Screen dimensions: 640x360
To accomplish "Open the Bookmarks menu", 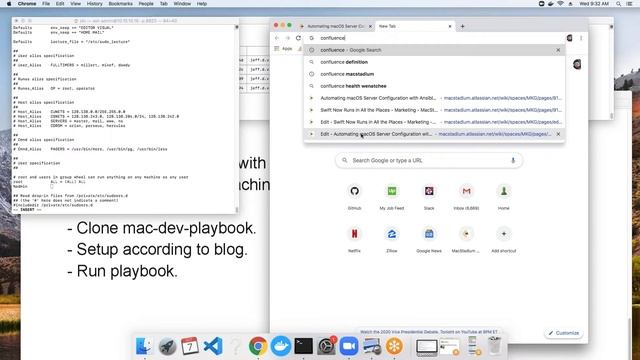I will coord(120,4).
